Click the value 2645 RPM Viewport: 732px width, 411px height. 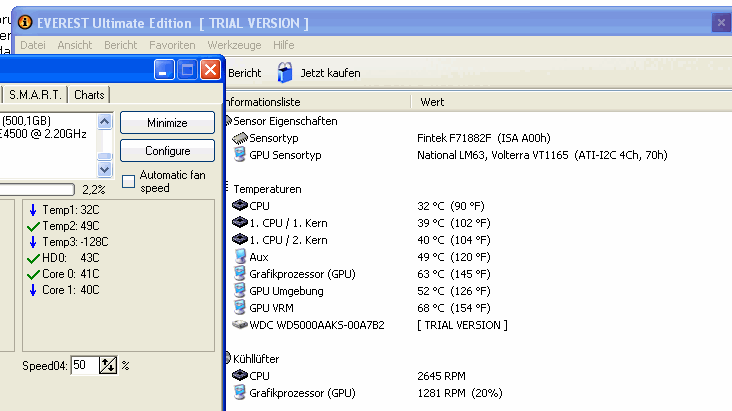click(x=441, y=376)
